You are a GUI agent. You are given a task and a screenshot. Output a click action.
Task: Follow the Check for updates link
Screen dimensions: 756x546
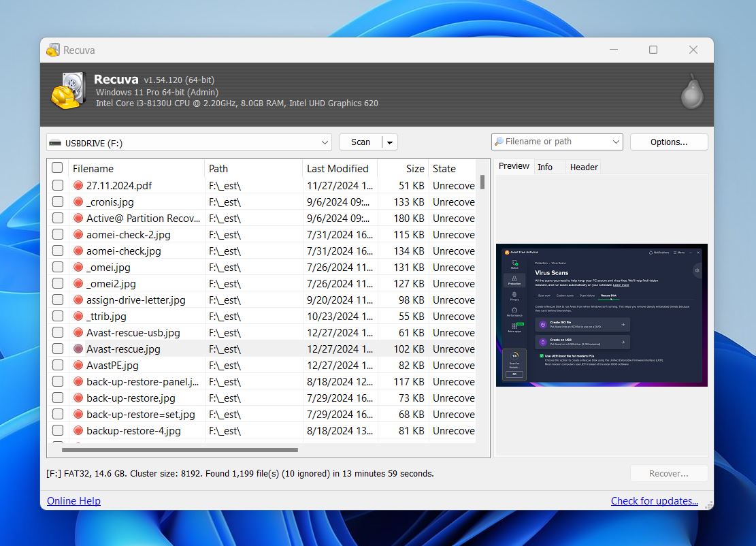pos(654,500)
